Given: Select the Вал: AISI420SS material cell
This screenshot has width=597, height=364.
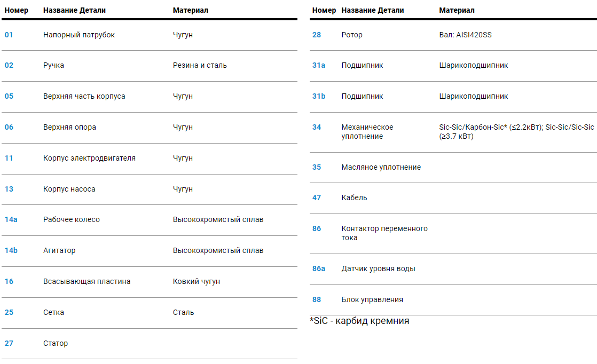Looking at the screenshot, I should click(466, 35).
